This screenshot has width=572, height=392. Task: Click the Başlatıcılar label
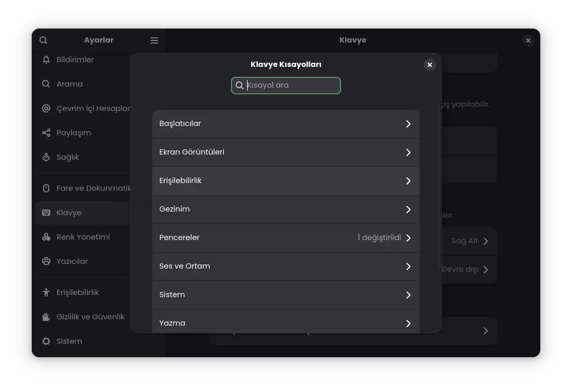pyautogui.click(x=180, y=123)
